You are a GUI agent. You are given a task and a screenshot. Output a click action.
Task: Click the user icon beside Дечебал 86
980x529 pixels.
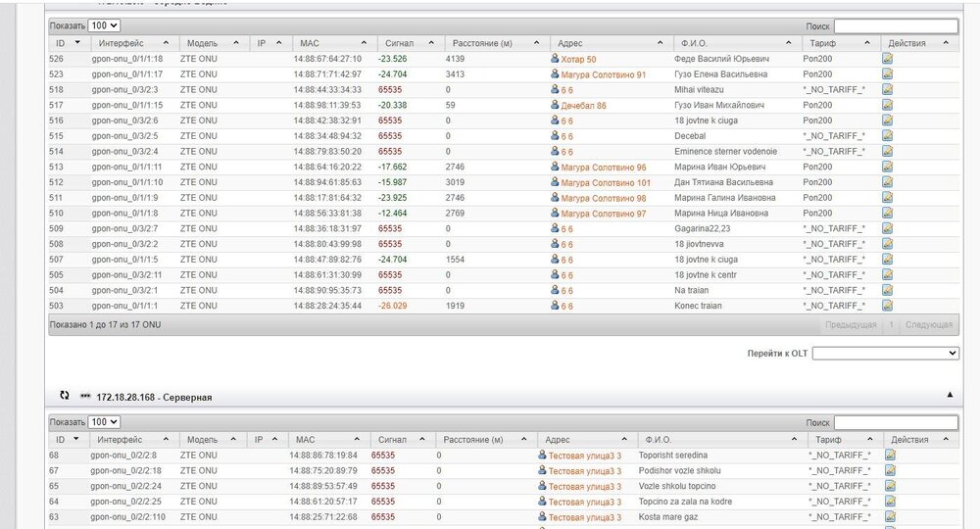click(x=555, y=105)
